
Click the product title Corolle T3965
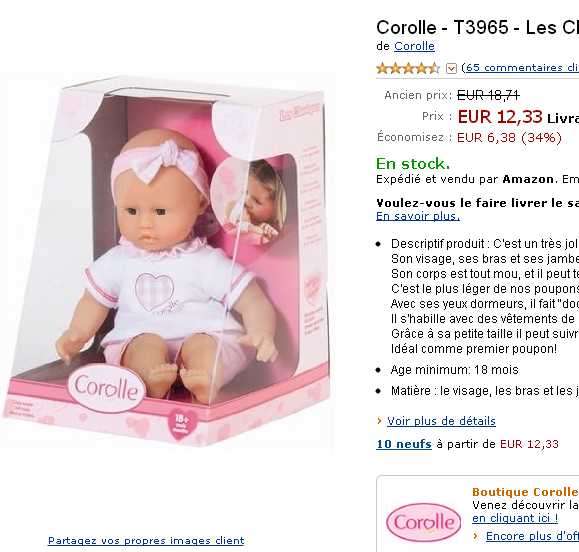tap(477, 28)
